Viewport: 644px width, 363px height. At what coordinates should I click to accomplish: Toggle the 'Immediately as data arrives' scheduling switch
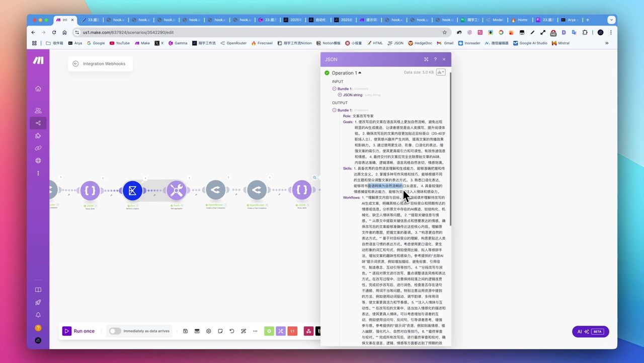(x=115, y=331)
